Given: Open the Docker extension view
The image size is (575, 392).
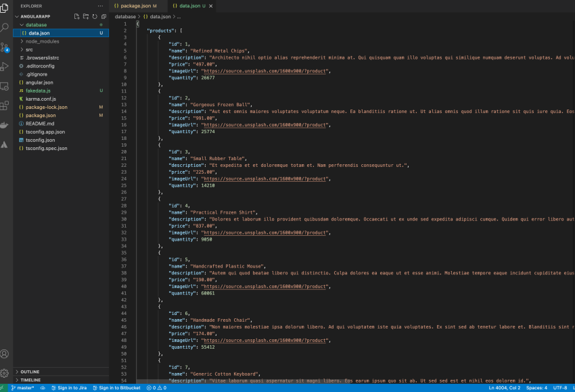Looking at the screenshot, I should tap(6, 124).
